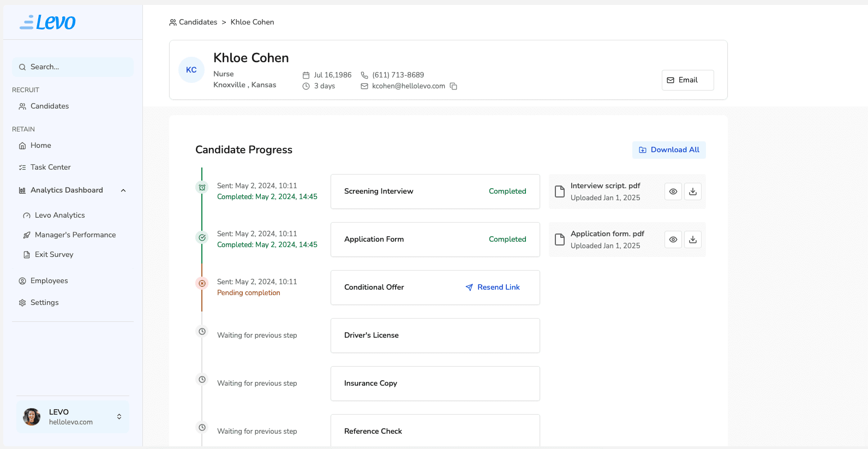Screen dimensions: 868x449
Task: Open Manager's Performance page
Action: pyautogui.click(x=75, y=235)
